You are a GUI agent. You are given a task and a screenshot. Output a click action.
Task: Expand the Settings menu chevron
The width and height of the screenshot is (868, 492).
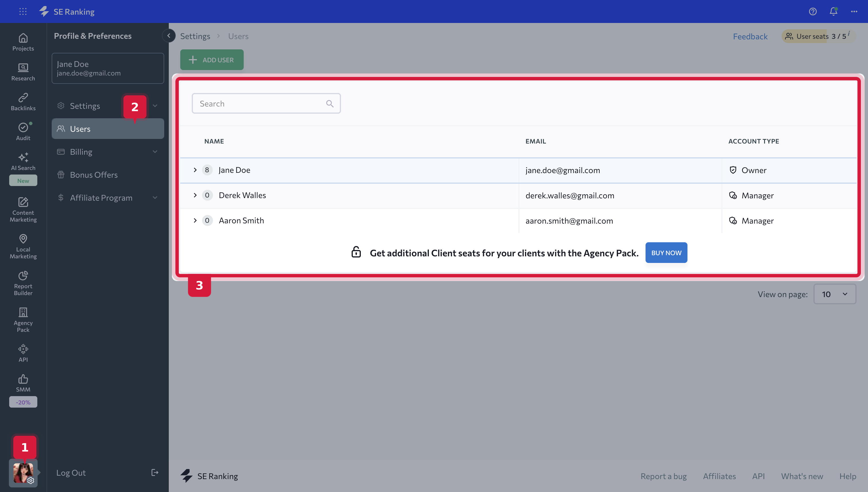coord(155,106)
